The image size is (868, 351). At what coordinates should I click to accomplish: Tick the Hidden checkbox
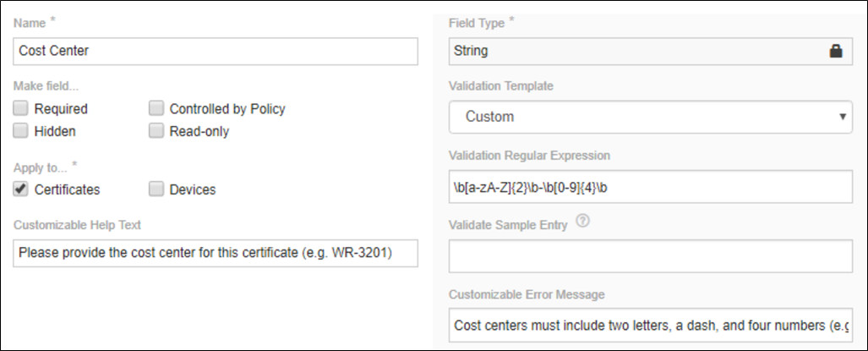coord(21,131)
